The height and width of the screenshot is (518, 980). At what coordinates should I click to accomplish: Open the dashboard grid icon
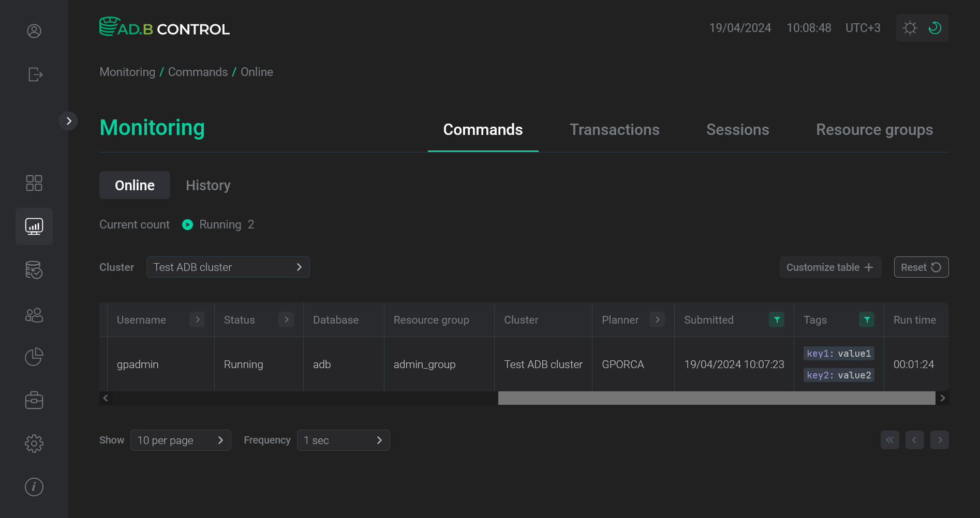pos(34,182)
